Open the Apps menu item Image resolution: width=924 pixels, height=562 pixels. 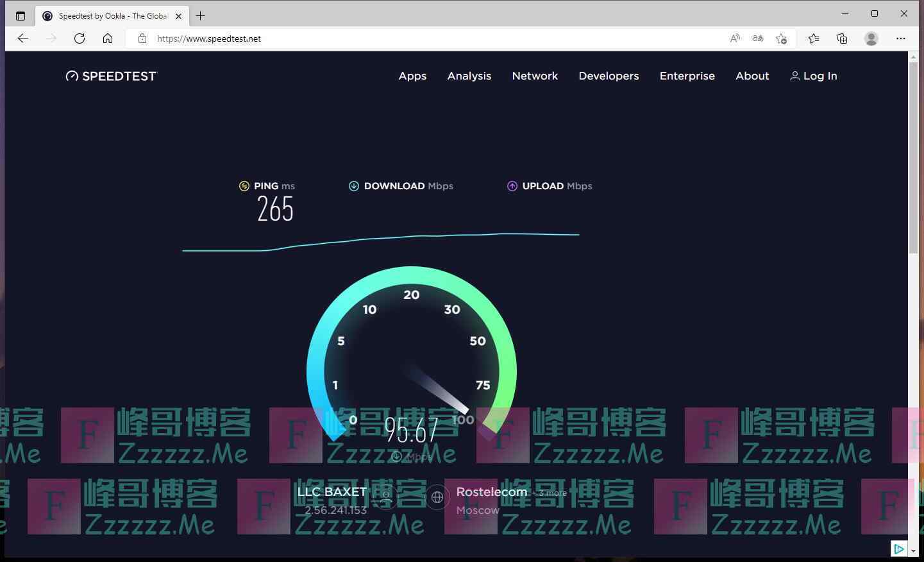click(412, 76)
